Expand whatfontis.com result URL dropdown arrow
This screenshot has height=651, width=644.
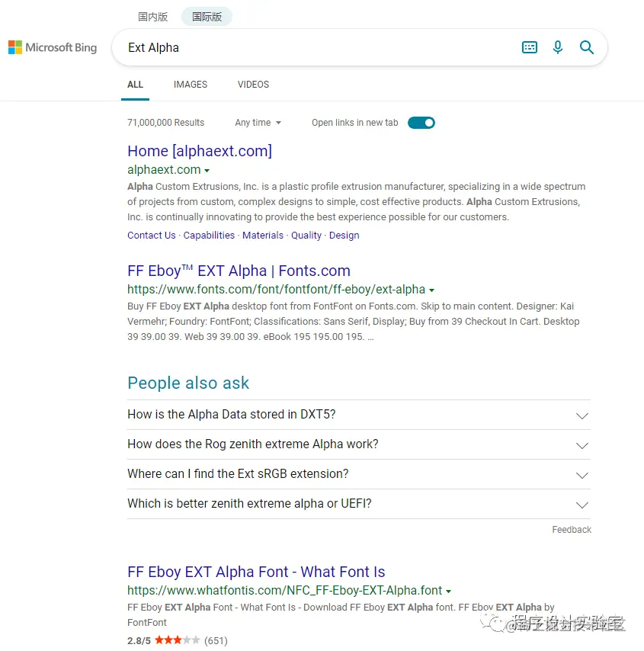click(448, 592)
